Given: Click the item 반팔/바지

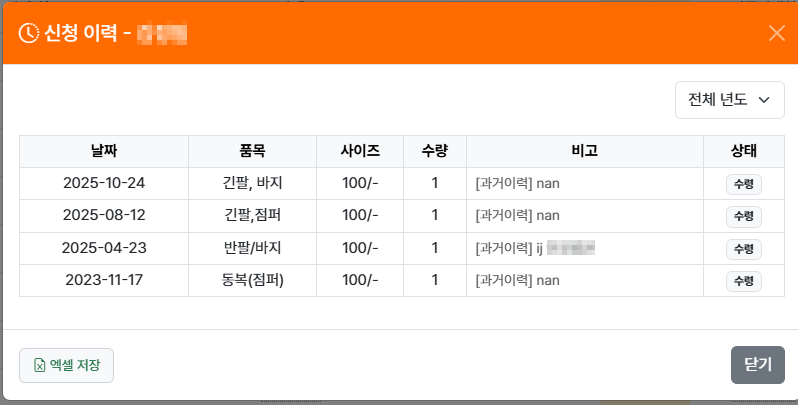Looking at the screenshot, I should point(252,248).
